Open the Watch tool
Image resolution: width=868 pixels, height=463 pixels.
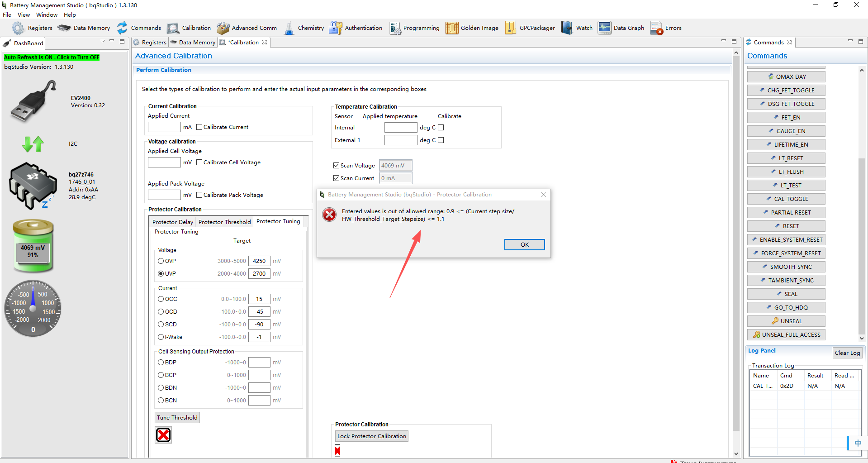[x=577, y=28]
